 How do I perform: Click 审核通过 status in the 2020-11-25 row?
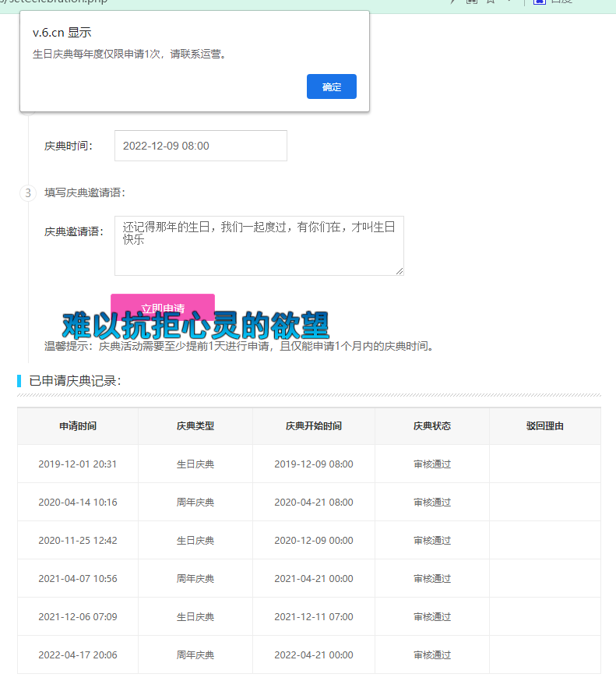[x=432, y=540]
